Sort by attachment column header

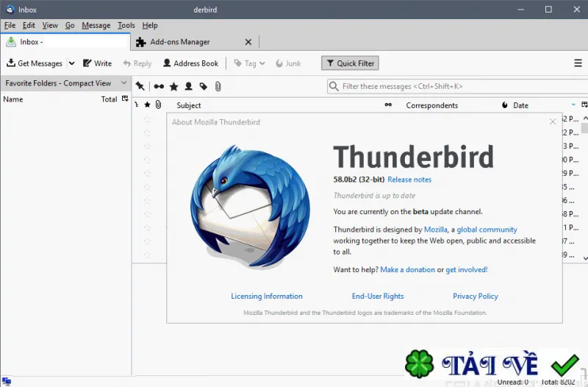[158, 104]
